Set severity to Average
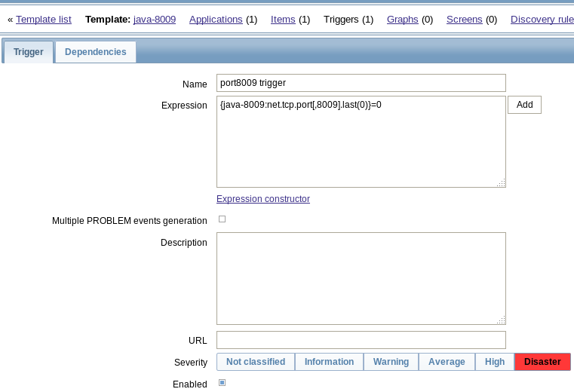Screen dimensions: 574x392 coord(447,362)
